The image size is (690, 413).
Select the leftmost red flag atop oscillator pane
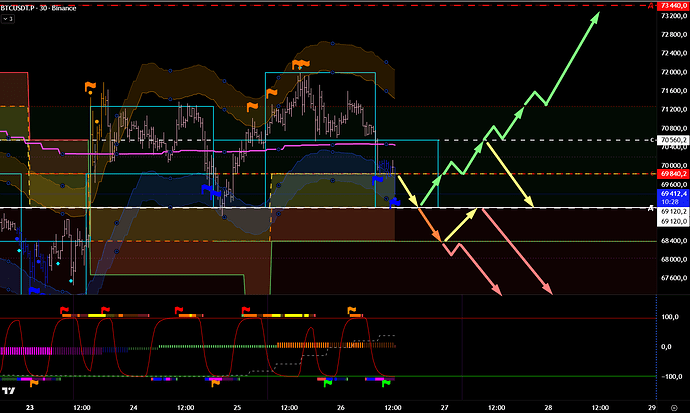pyautogui.click(x=66, y=310)
